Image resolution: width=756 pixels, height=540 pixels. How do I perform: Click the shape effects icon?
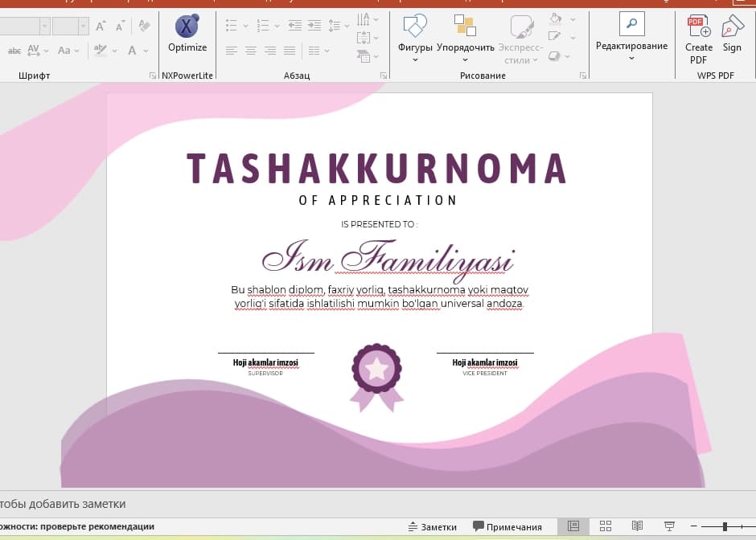coord(554,56)
